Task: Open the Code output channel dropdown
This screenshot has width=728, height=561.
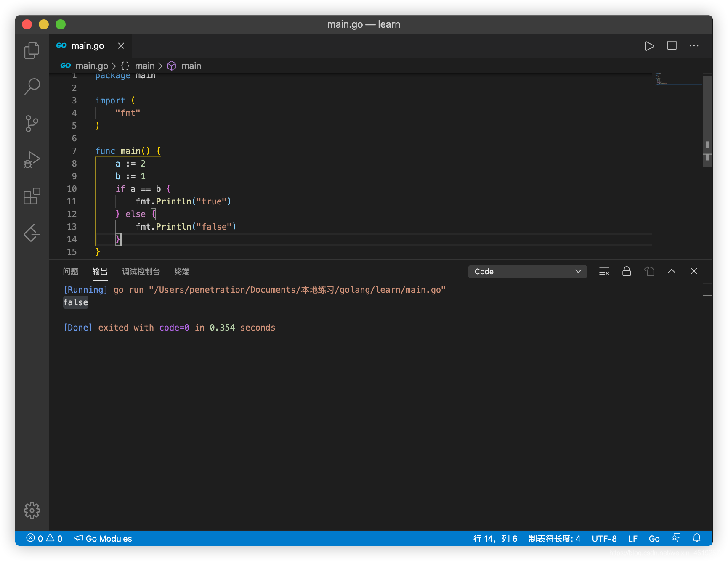Action: click(x=527, y=272)
